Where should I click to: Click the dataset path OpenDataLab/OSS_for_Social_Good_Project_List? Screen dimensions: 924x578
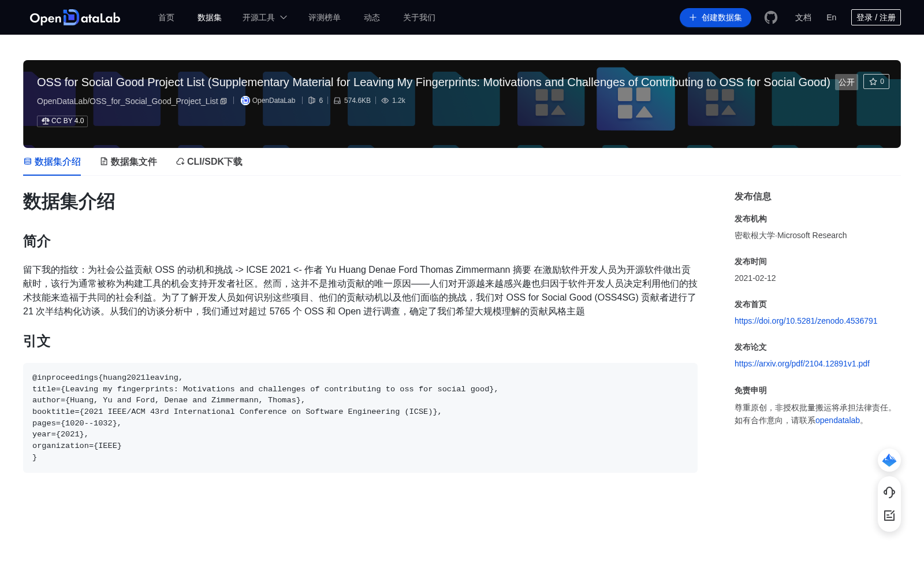point(128,101)
